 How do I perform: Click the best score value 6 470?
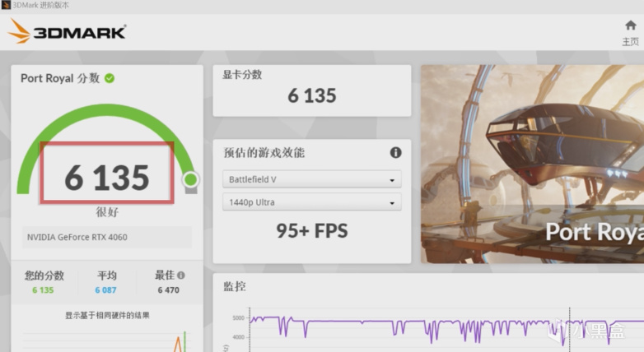168,290
